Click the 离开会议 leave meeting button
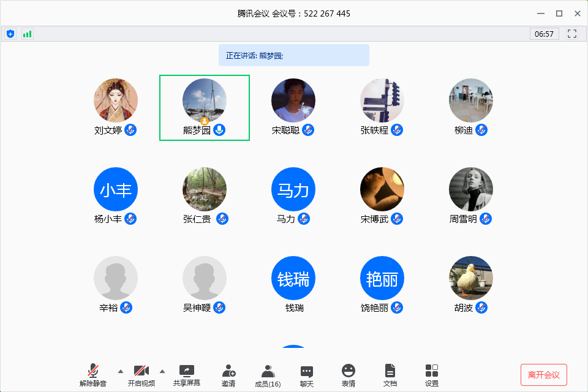Screen dimensions: 588x392 click(x=544, y=374)
